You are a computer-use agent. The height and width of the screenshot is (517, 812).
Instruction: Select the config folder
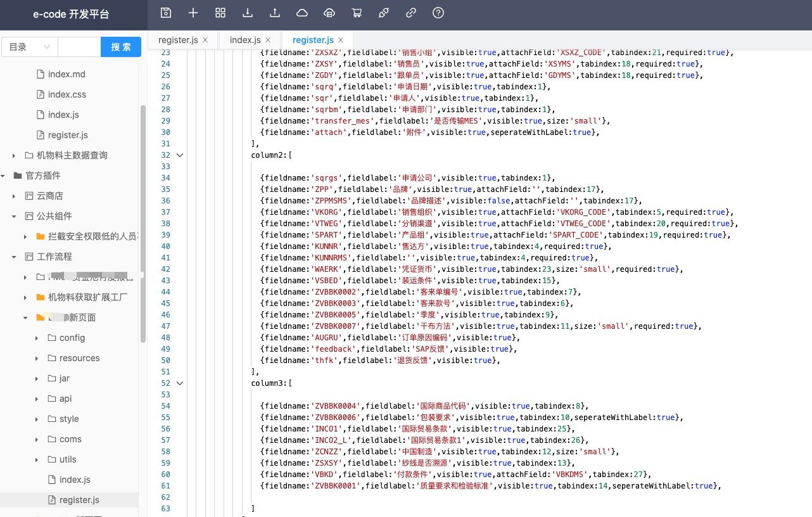point(72,338)
